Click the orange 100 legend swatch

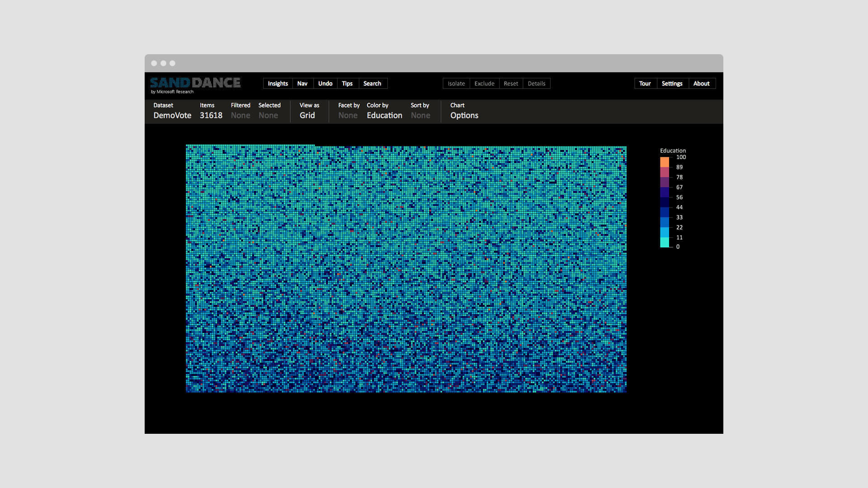tap(665, 162)
